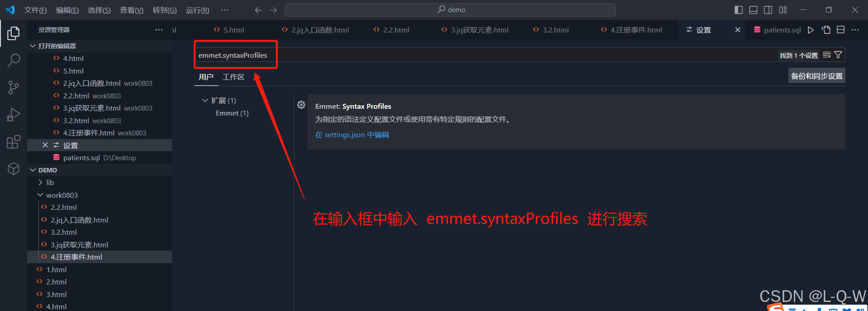Click the Run play icon in editor toolbar

point(811,30)
